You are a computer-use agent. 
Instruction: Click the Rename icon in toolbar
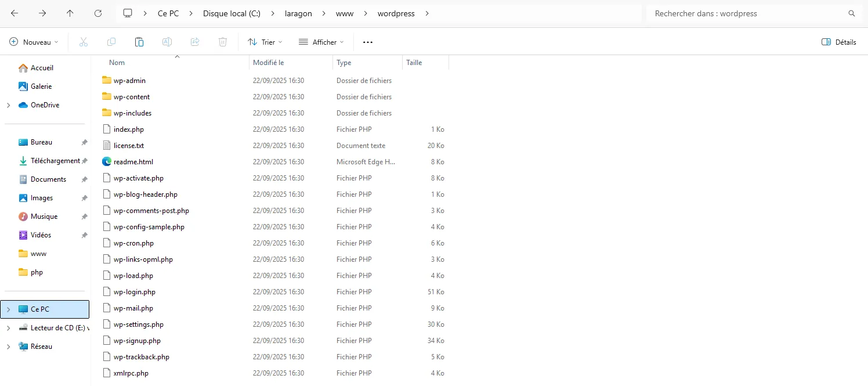167,42
